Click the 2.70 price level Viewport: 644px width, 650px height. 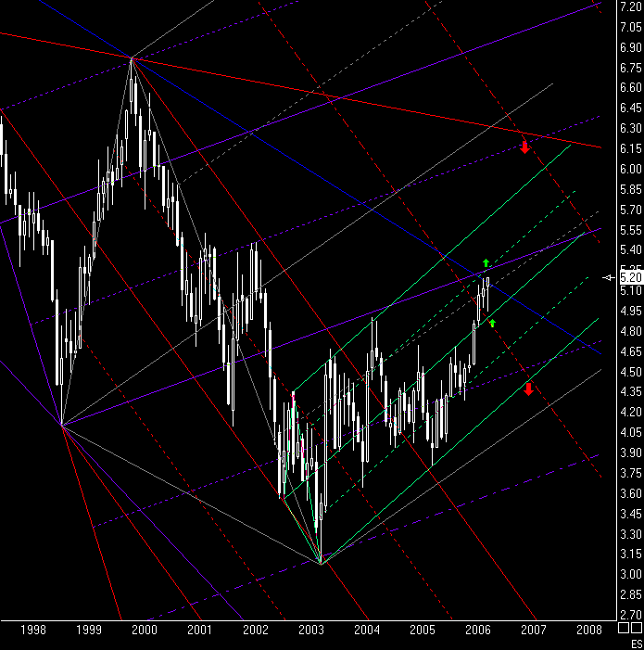tap(631, 615)
